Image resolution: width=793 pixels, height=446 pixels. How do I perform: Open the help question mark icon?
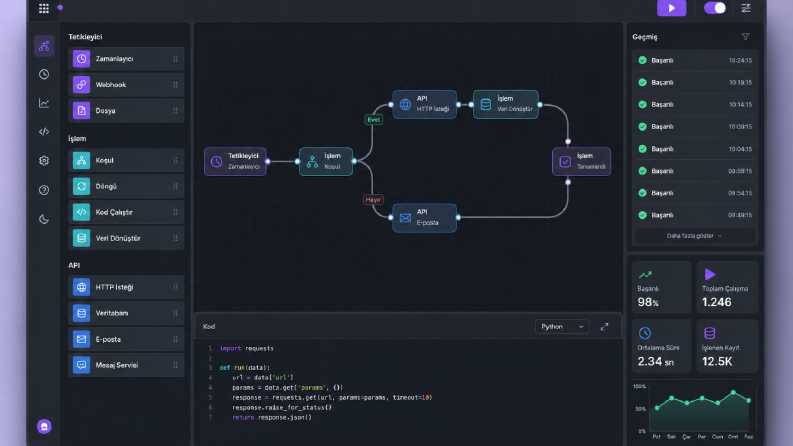coord(44,190)
